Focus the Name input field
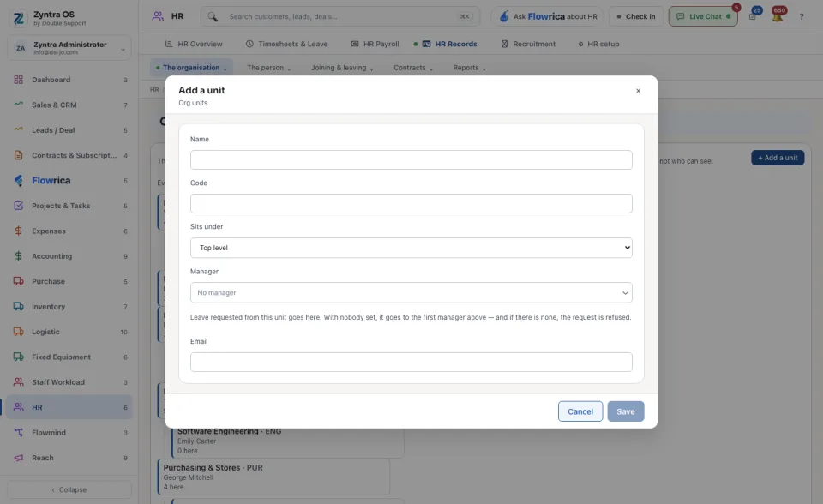This screenshot has width=823, height=504. click(411, 160)
